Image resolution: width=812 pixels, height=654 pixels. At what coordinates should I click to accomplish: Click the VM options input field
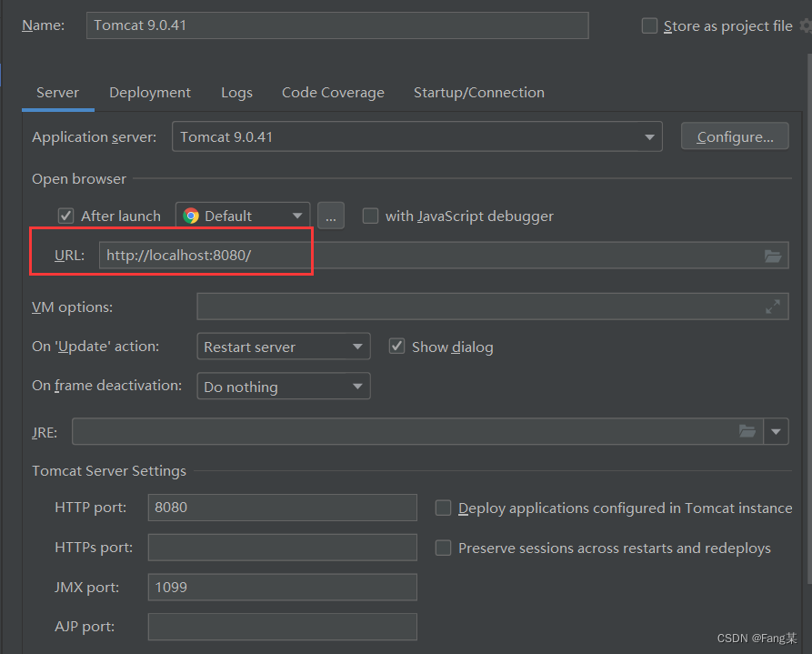(x=493, y=307)
